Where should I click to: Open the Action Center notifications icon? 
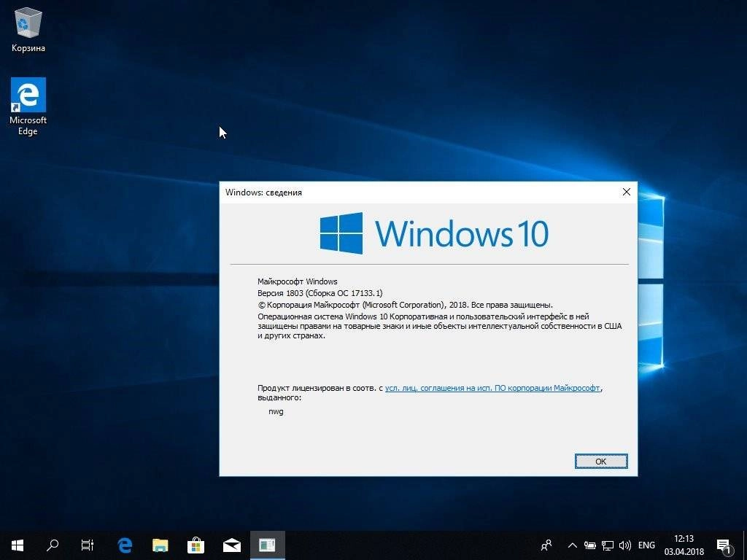click(x=724, y=546)
